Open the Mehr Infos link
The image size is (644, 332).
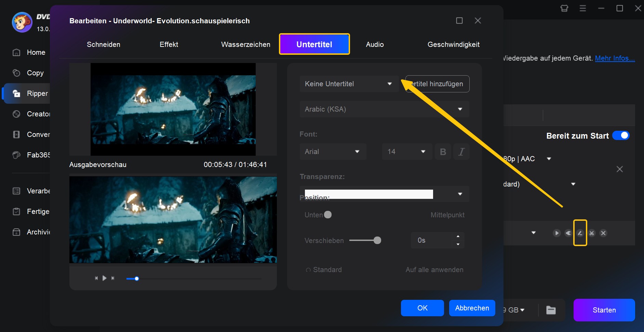pos(615,58)
